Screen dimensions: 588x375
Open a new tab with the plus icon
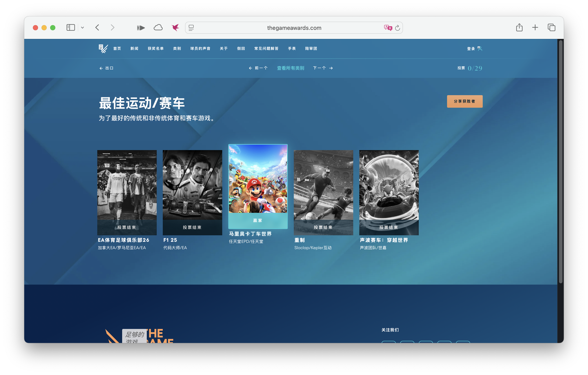tap(535, 27)
